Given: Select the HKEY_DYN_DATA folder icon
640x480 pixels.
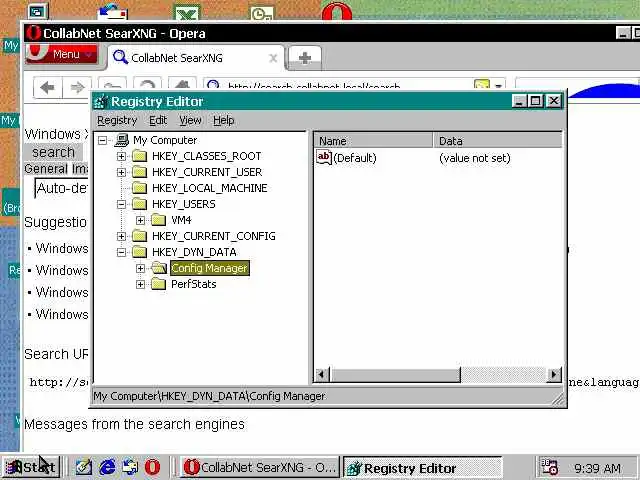Looking at the screenshot, I should tap(139, 252).
